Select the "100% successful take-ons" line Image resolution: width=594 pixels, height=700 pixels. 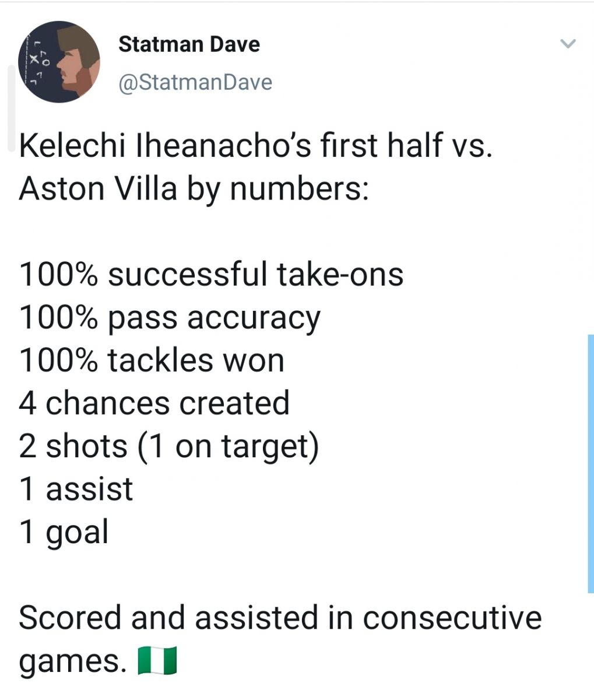click(x=211, y=275)
